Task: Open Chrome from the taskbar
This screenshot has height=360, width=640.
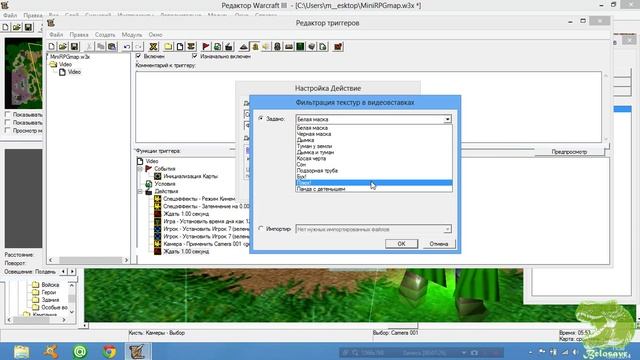Action: click(x=109, y=351)
